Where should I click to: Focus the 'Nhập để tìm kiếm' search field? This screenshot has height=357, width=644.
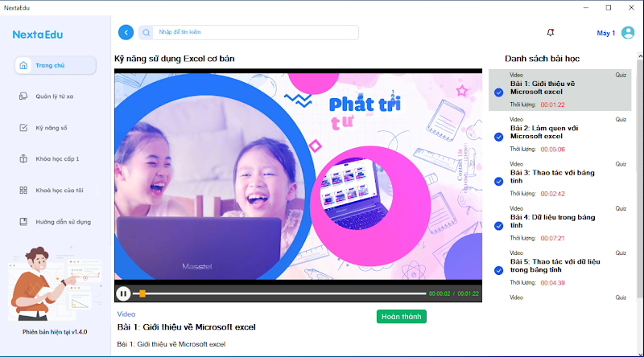click(255, 32)
